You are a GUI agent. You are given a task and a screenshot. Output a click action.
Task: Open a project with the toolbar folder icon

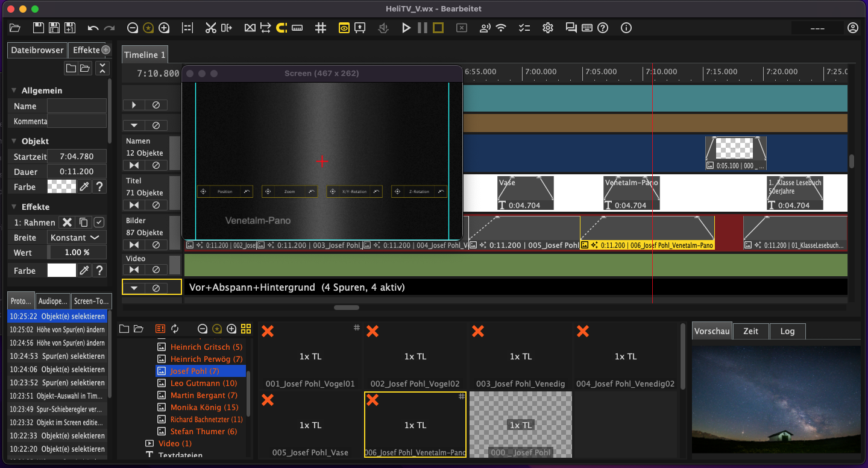[x=15, y=28]
